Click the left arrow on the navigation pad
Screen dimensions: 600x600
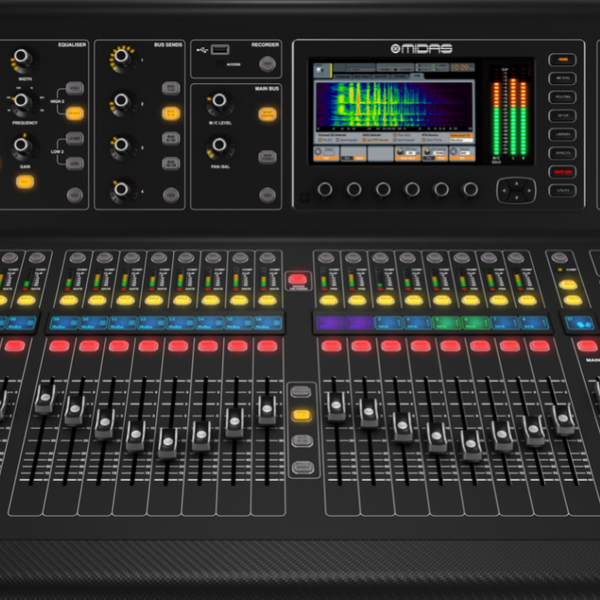point(504,191)
